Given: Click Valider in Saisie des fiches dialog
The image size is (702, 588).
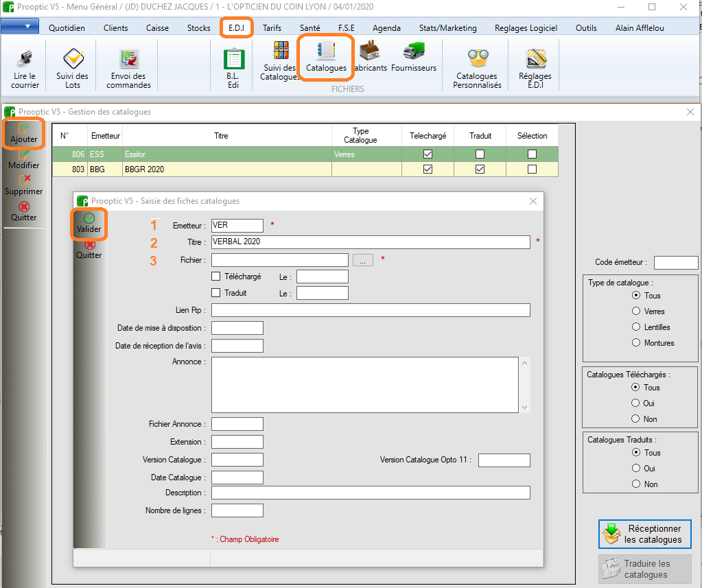Looking at the screenshot, I should [x=89, y=223].
